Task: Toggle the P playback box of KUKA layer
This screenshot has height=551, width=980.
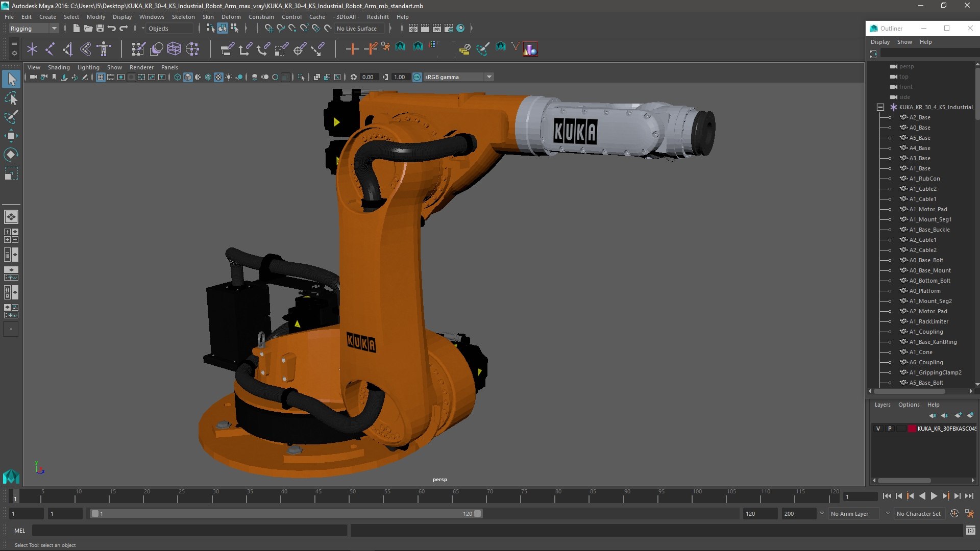Action: coord(890,429)
